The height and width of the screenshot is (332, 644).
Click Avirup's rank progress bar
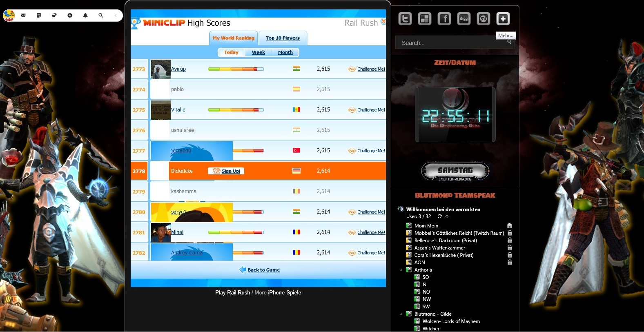click(x=236, y=69)
